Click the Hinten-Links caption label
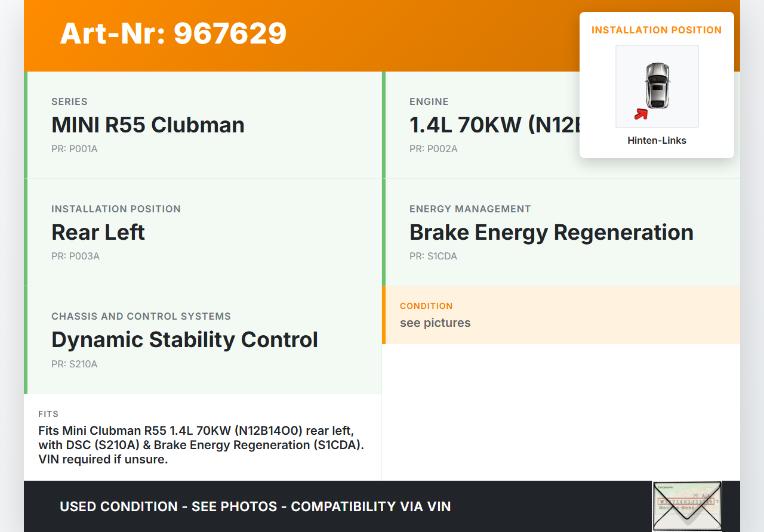Screen dimensions: 764x532 point(657,141)
